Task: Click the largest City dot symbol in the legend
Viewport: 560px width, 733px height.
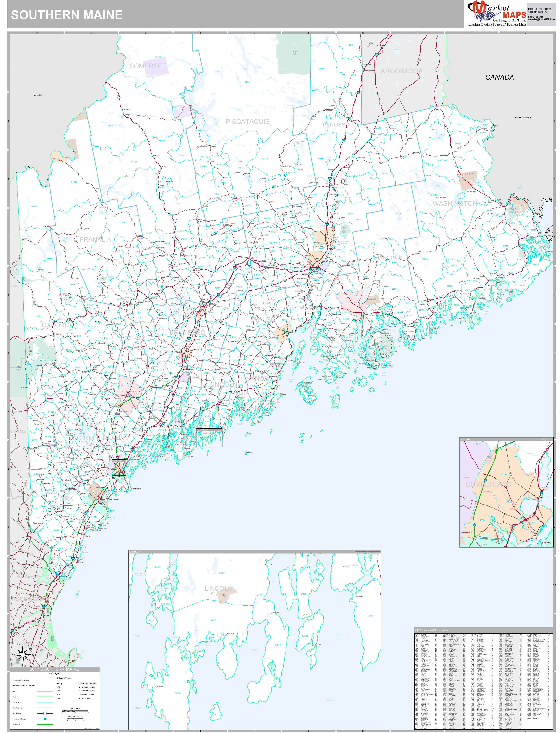Action: click(57, 684)
